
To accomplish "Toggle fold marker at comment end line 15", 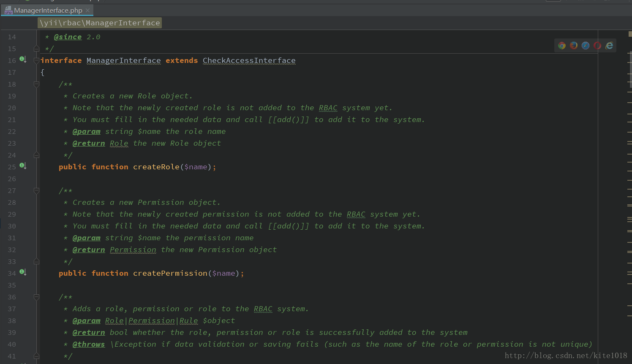I will (37, 49).
